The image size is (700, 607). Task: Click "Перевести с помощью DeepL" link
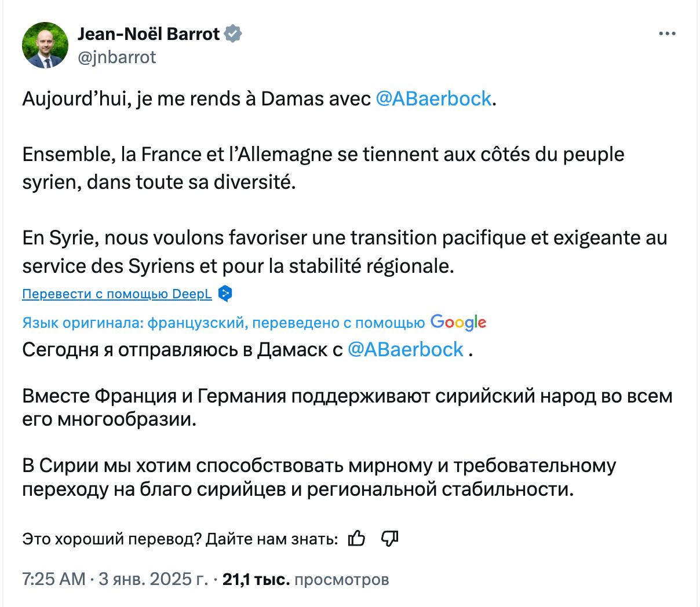(117, 294)
